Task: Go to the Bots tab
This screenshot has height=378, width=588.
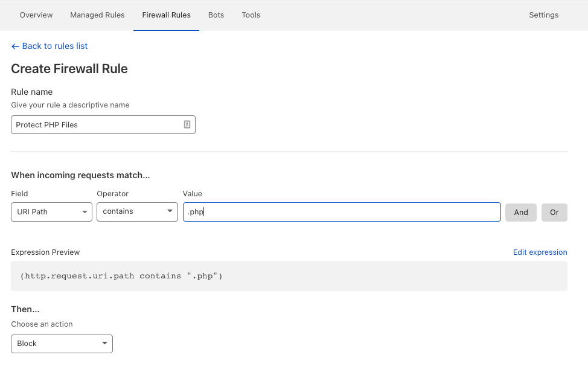Action: pos(216,15)
